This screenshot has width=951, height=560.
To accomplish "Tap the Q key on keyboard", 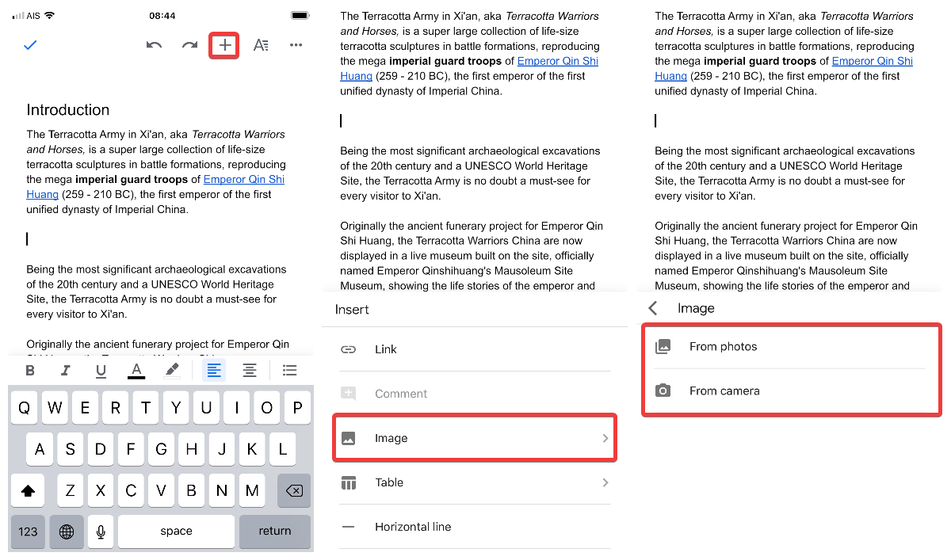I will pyautogui.click(x=25, y=408).
